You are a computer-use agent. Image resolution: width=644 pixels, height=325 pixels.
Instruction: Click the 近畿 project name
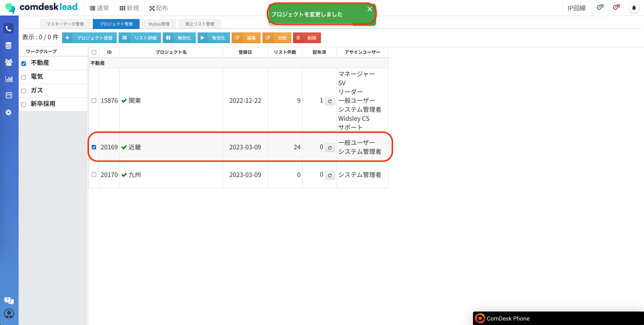pos(135,147)
